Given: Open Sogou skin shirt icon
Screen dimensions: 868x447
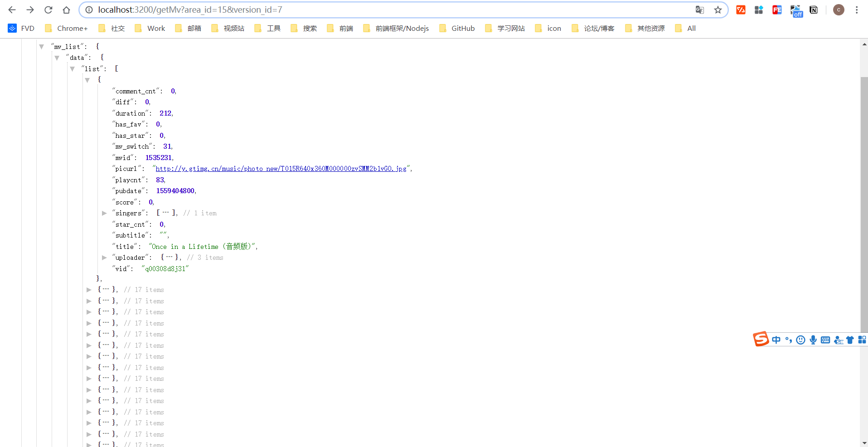Looking at the screenshot, I should 850,340.
